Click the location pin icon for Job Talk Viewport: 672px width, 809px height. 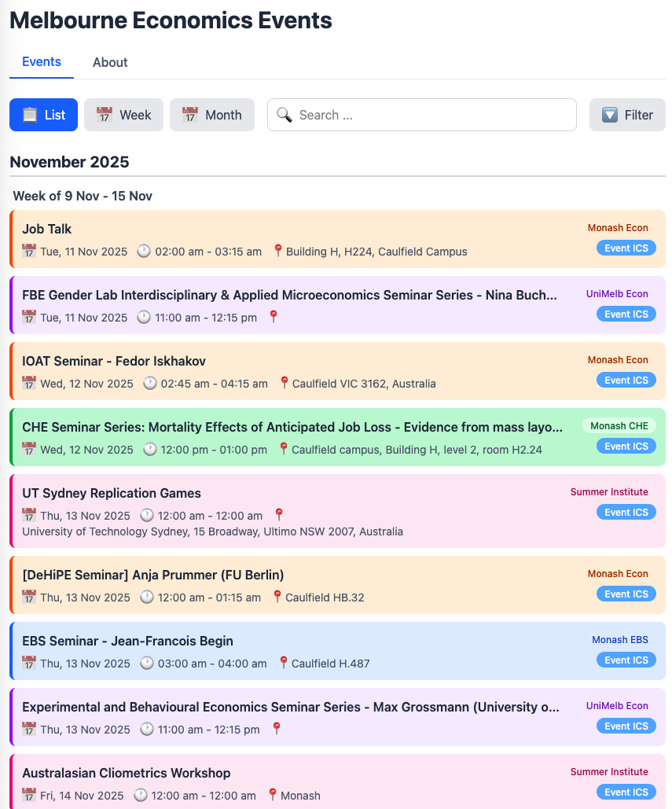(277, 252)
